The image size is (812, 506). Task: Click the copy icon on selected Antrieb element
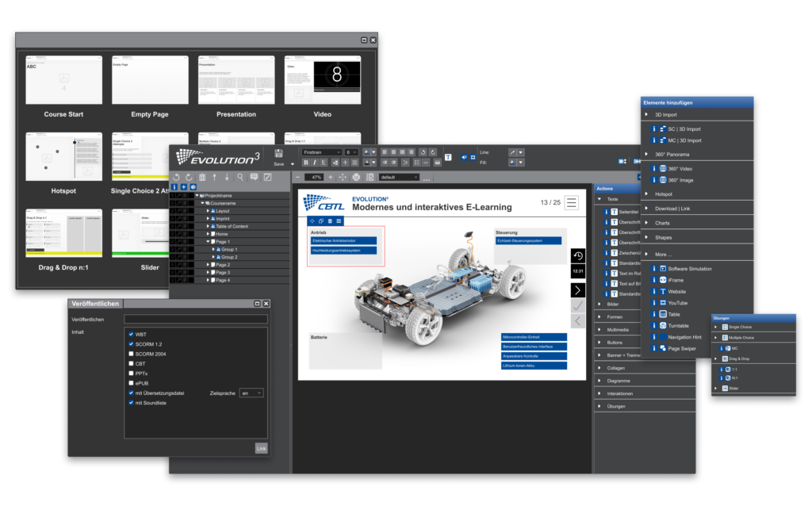(321, 221)
